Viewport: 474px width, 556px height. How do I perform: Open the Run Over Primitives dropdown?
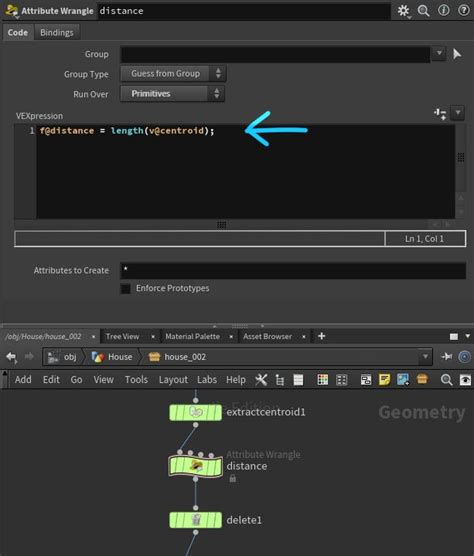tap(172, 94)
